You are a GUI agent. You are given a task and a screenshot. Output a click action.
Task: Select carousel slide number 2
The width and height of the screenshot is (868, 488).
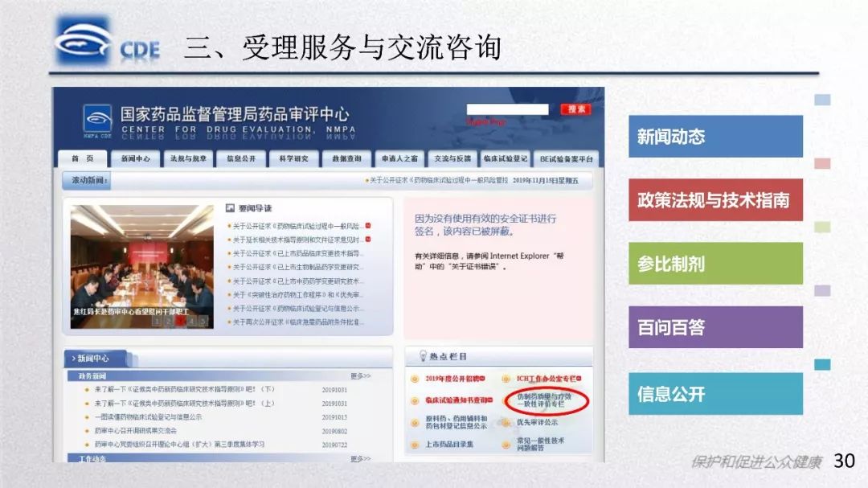tap(169, 321)
